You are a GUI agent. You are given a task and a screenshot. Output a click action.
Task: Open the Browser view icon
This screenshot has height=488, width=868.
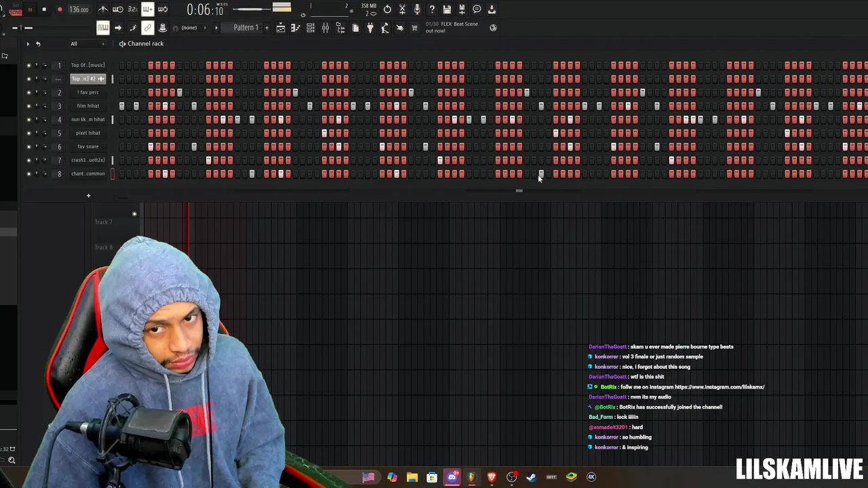coord(340,28)
